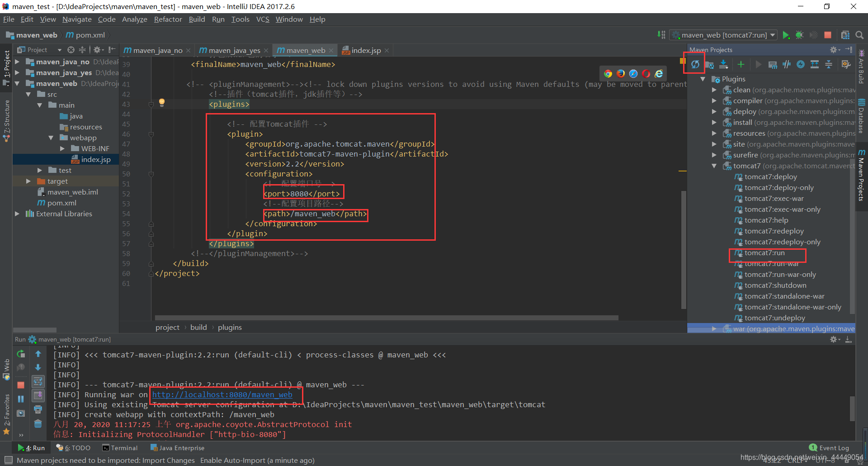Switch to maven_java_yes editor tab
This screenshot has height=466, width=868.
pyautogui.click(x=234, y=50)
